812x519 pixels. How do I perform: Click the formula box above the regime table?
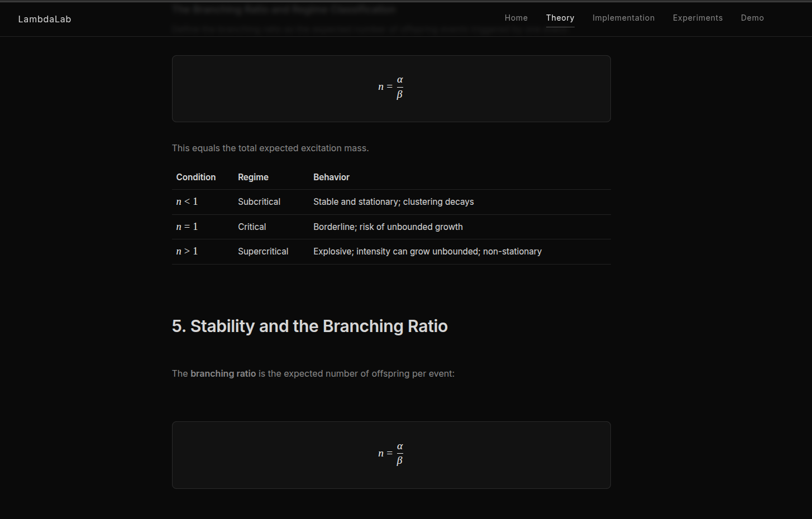(x=391, y=88)
